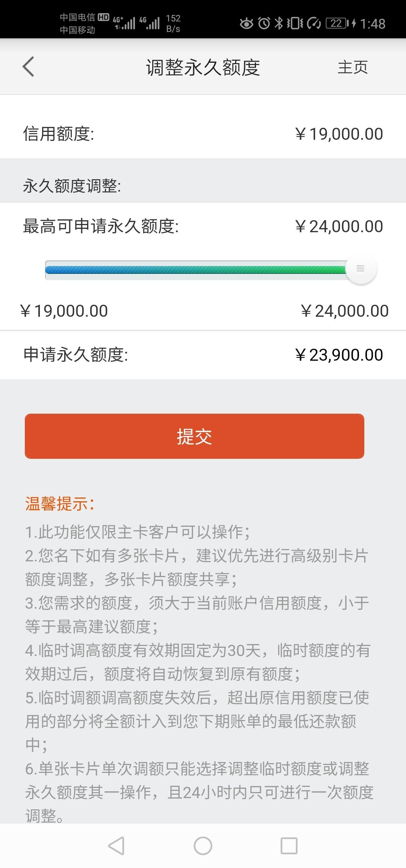Image resolution: width=406 pixels, height=868 pixels.
Task: Tap the 调整永久额度 page title
Action: (x=203, y=68)
